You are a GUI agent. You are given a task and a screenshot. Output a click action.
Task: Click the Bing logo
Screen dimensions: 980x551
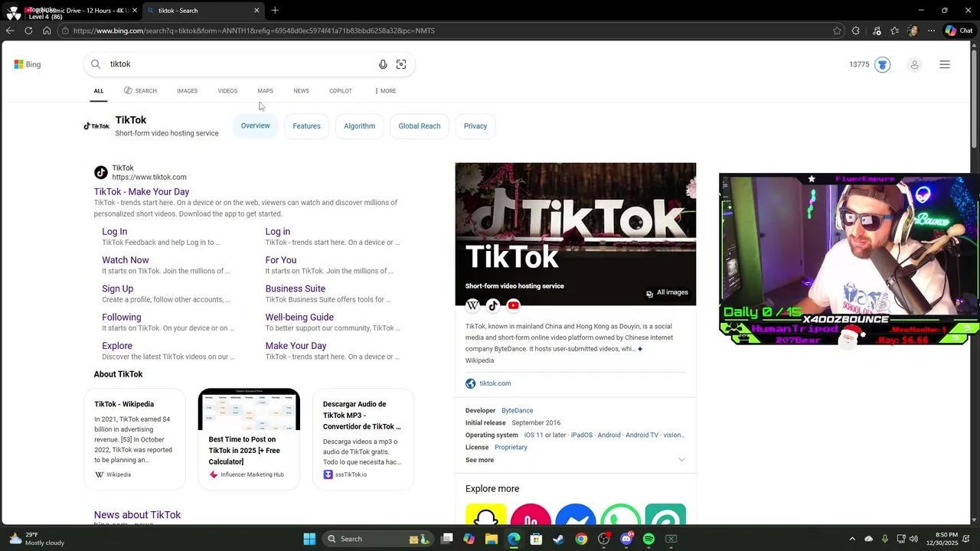(x=28, y=64)
